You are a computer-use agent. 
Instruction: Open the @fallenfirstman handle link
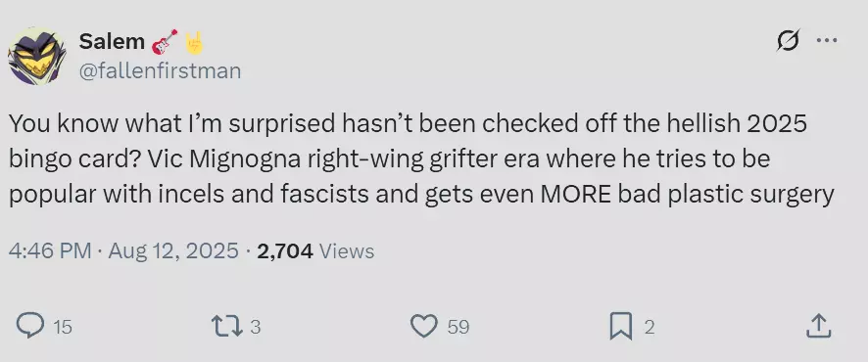coord(160,70)
